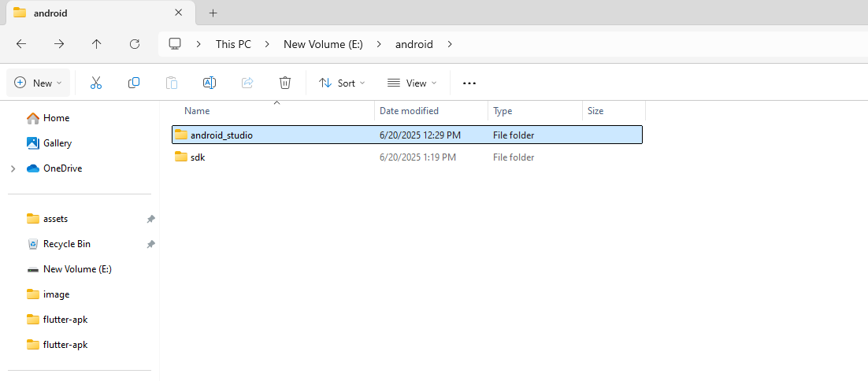Screen dimensions: 868x381
Task: Expand chevron after android in breadcrumb
Action: (x=450, y=44)
